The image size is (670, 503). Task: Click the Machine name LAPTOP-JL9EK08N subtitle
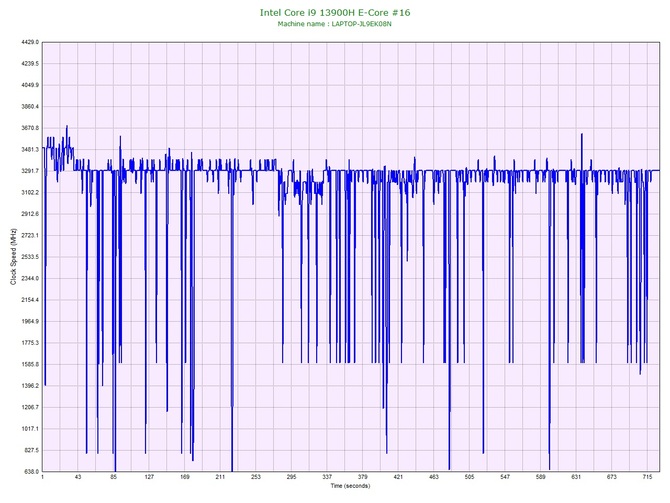[x=335, y=24]
